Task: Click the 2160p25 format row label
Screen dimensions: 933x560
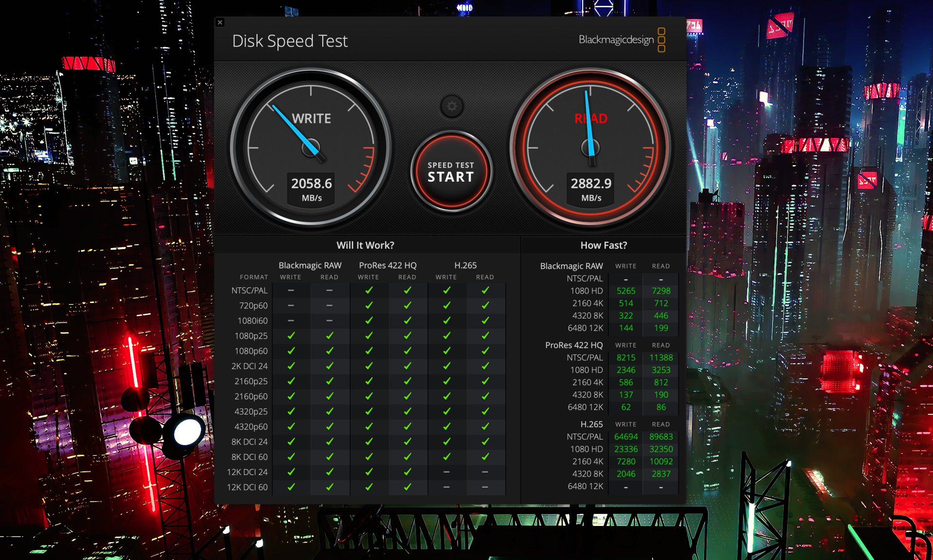Action: [251, 381]
